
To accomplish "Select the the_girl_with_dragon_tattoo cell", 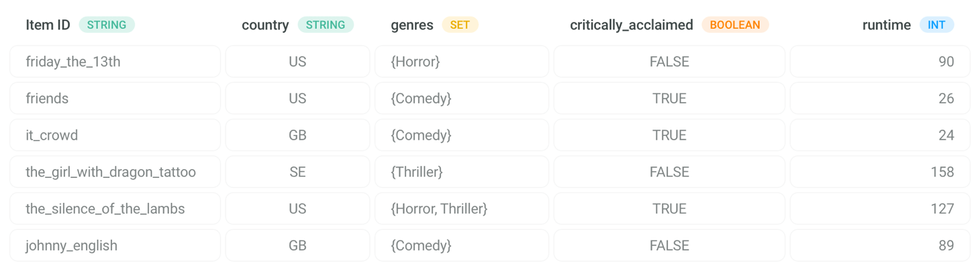I will coord(115,172).
